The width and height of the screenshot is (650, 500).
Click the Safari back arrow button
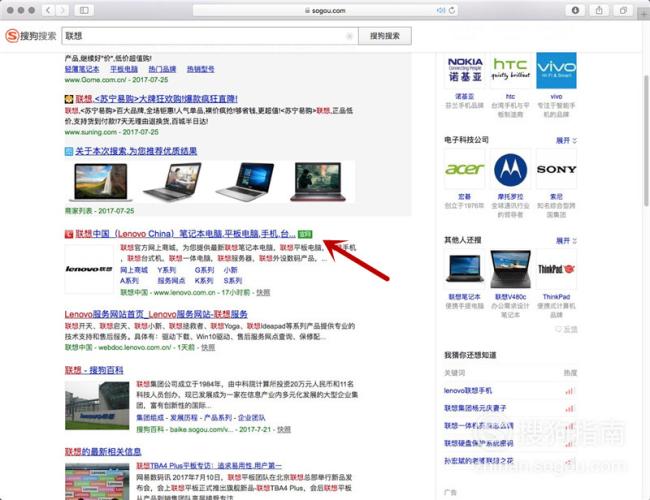(x=48, y=10)
